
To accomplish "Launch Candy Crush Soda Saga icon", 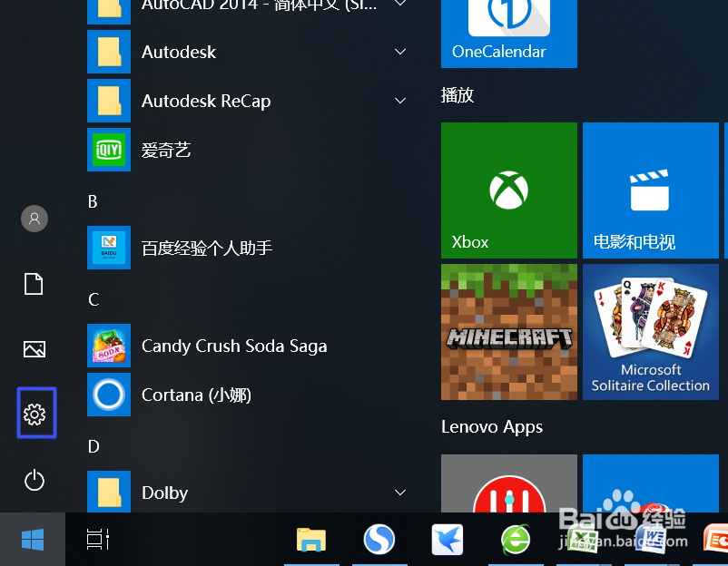I will click(109, 346).
